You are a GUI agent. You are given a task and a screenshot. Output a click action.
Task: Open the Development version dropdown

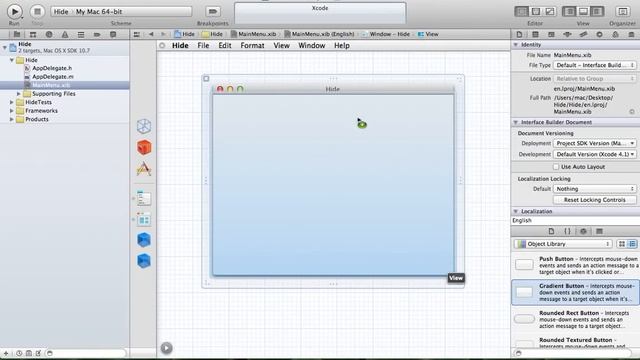click(595, 155)
